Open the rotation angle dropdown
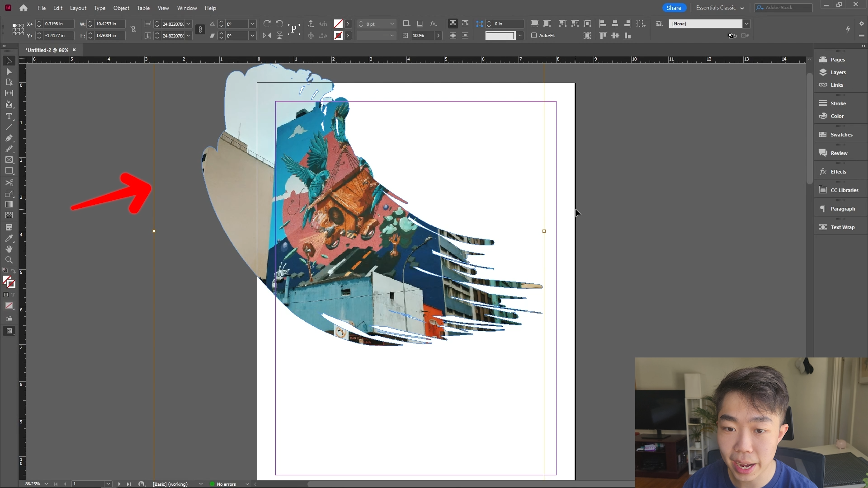 (252, 23)
